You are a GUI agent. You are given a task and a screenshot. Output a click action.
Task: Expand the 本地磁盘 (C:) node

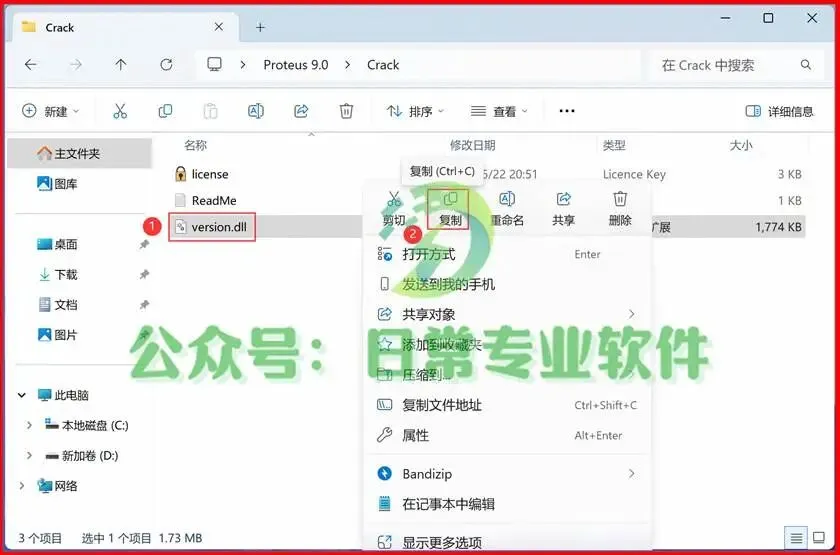(x=29, y=425)
